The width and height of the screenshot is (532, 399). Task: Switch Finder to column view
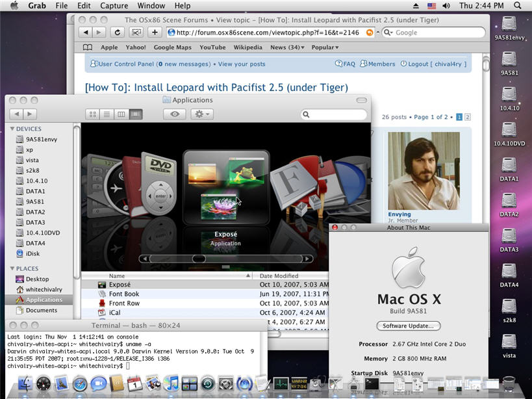121,114
